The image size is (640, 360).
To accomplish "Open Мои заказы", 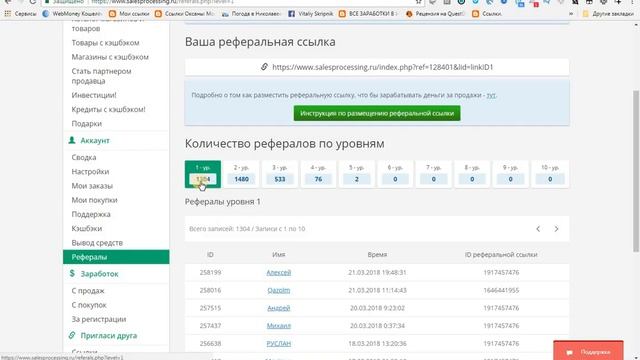I will click(x=92, y=186).
